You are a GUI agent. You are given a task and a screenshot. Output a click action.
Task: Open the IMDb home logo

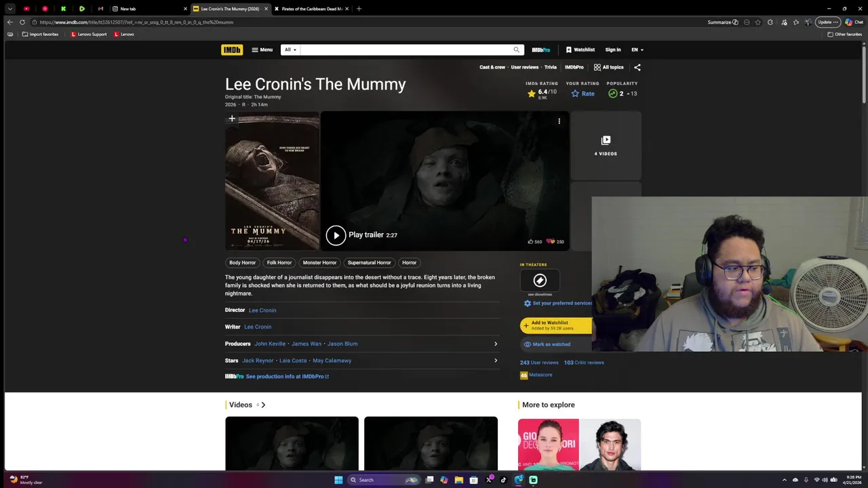232,49
